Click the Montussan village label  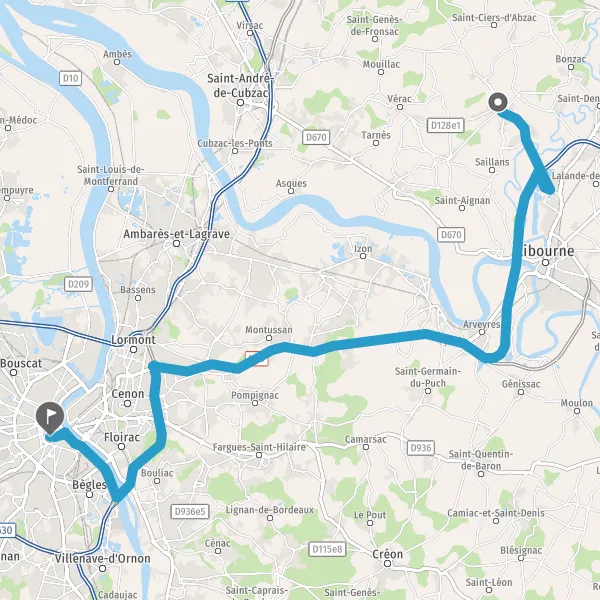point(269,329)
